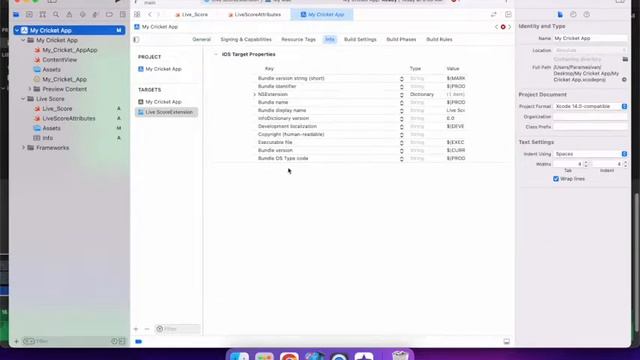Add a target with the plus button
640x360 pixels.
(136, 329)
